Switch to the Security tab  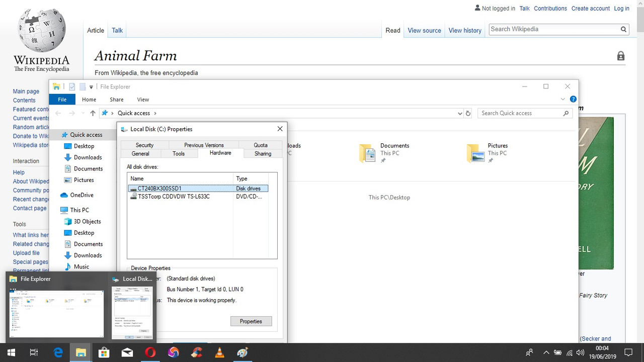[144, 145]
